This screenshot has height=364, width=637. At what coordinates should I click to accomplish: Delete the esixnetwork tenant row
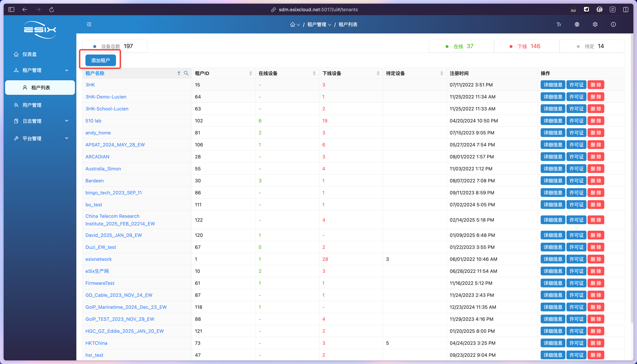[x=596, y=259]
